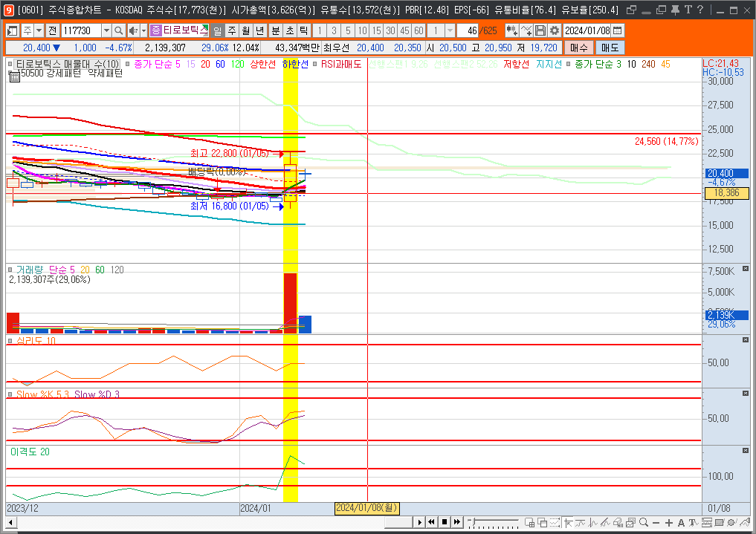Select the 60 minute interval button

click(x=419, y=30)
